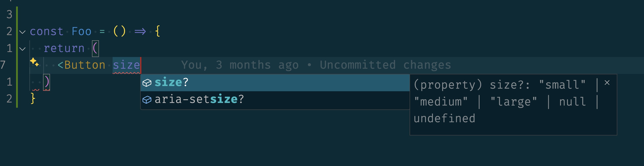Choose the "aria-setsize?" autocomplete suggestion
The image size is (644, 166).
coord(199,99)
